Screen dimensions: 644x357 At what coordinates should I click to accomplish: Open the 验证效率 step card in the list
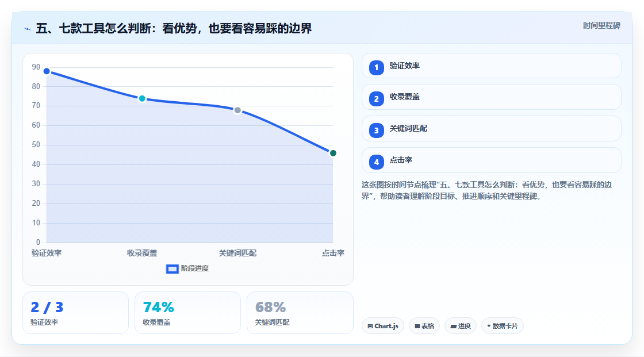pyautogui.click(x=491, y=66)
